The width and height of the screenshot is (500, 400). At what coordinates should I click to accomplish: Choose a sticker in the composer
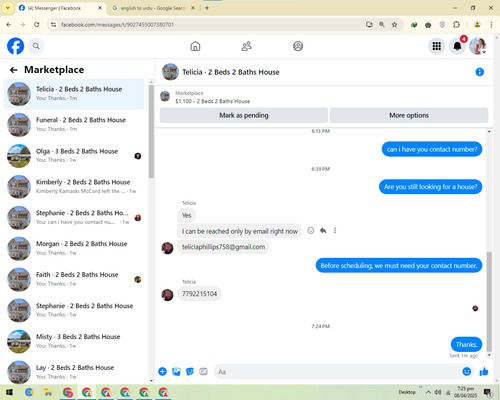(x=190, y=371)
